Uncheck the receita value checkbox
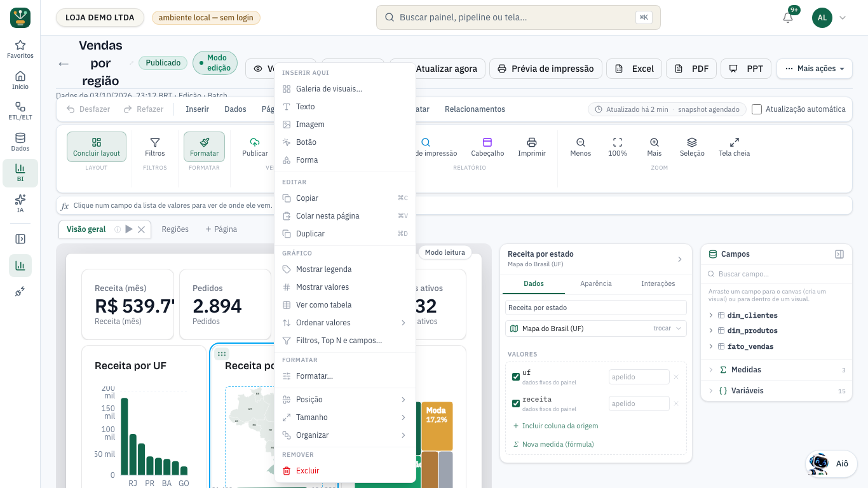 coord(516,403)
